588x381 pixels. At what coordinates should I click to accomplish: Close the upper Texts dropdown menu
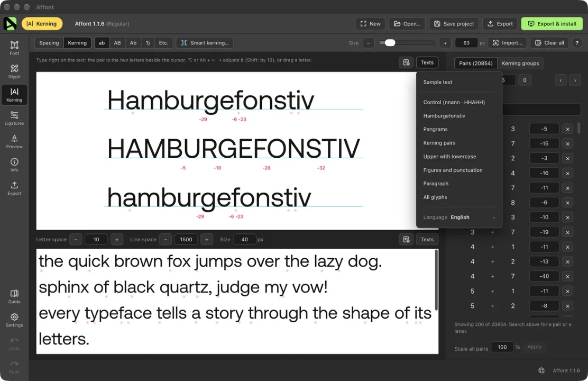pos(427,62)
